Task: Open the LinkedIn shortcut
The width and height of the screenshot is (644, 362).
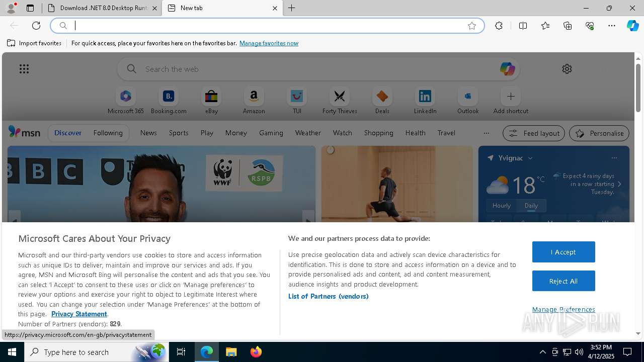Action: pyautogui.click(x=425, y=101)
